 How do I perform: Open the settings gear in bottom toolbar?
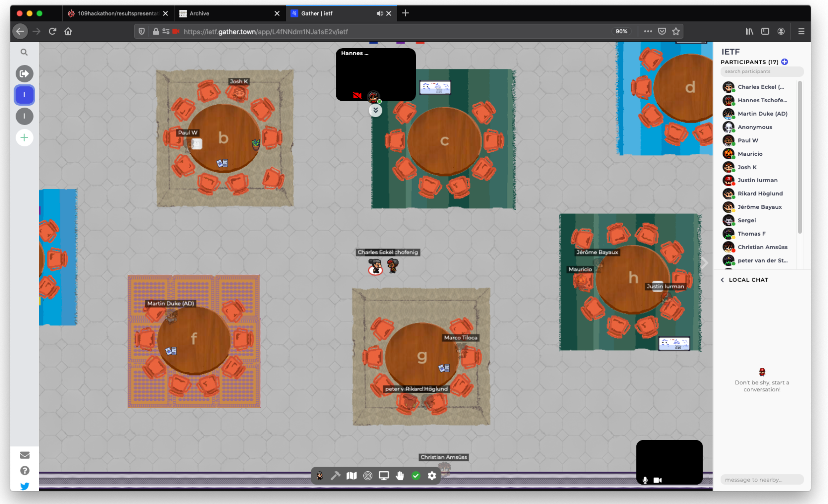pos(432,476)
